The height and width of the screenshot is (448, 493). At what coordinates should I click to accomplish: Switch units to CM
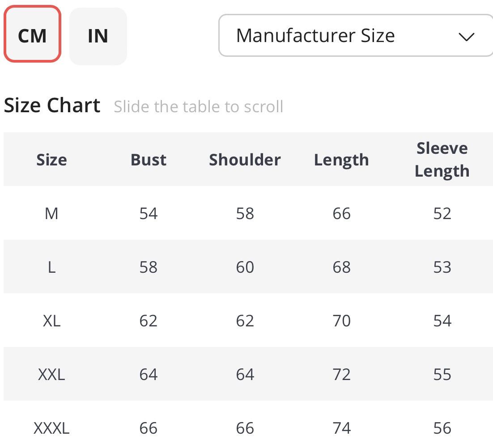point(32,34)
